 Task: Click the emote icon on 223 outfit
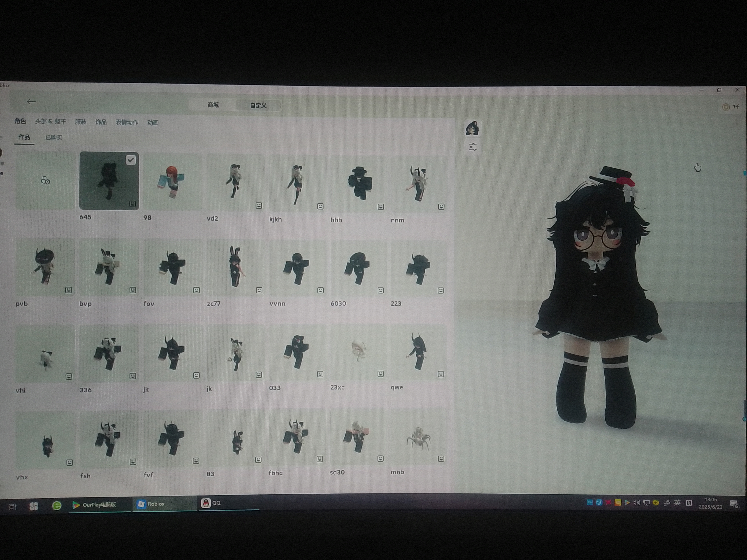[x=441, y=290]
